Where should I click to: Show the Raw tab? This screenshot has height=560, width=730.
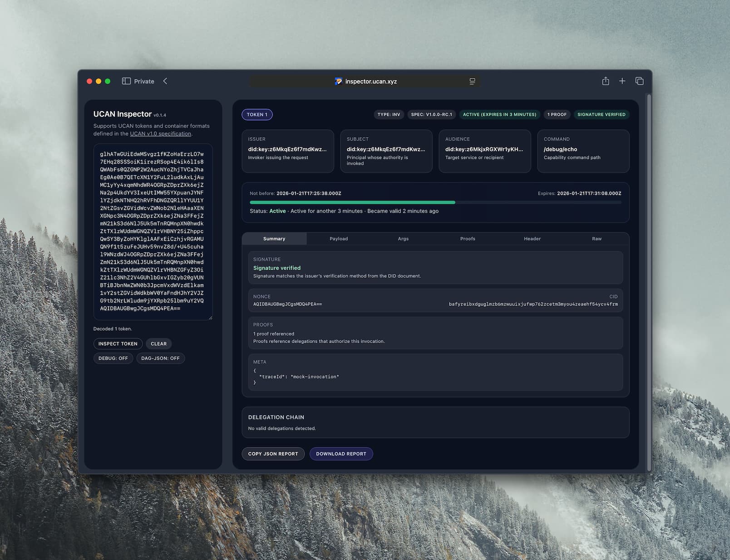(597, 239)
